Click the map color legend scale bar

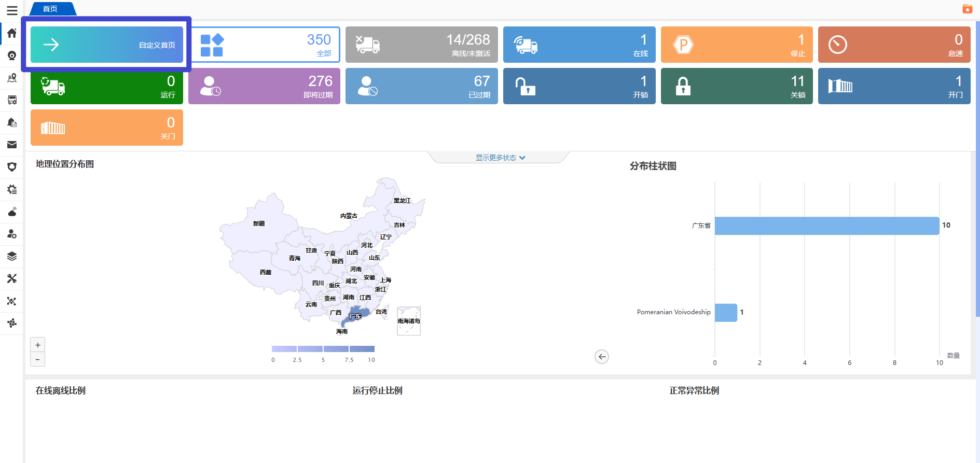[323, 349]
